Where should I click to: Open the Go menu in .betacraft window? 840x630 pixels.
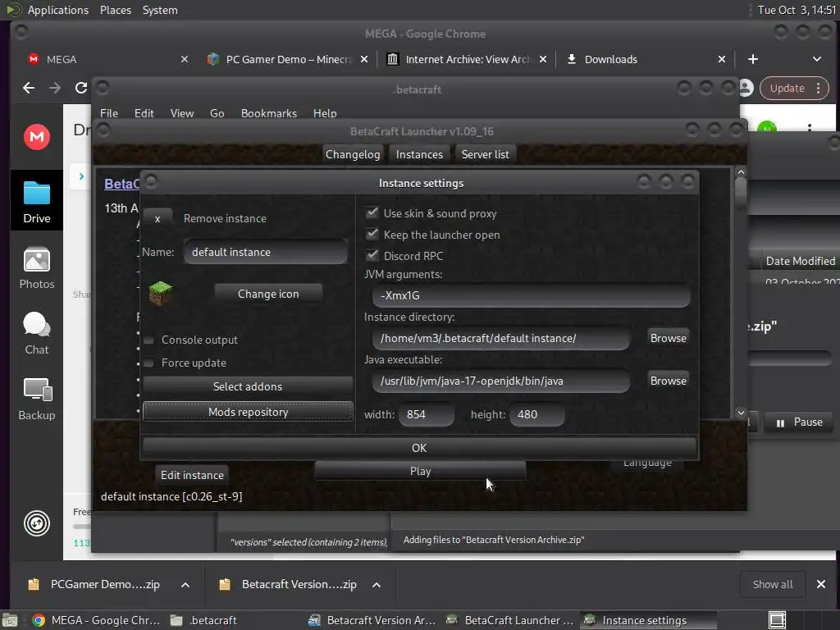click(217, 113)
